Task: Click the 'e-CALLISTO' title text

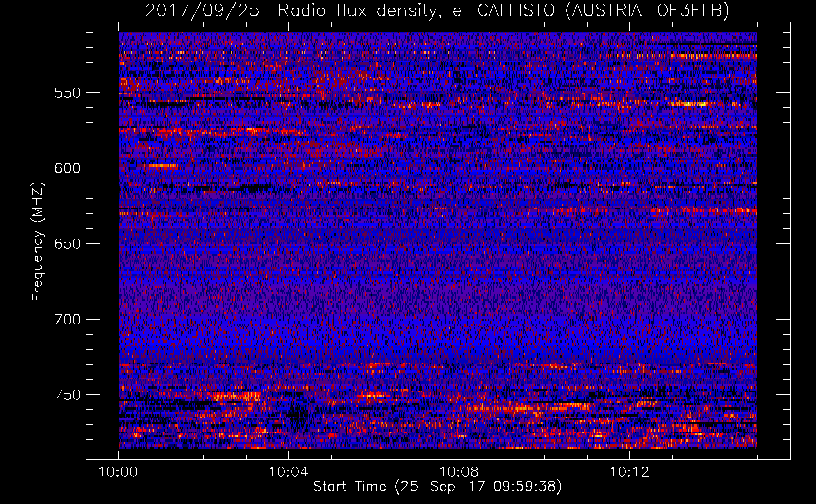Action: click(x=503, y=10)
